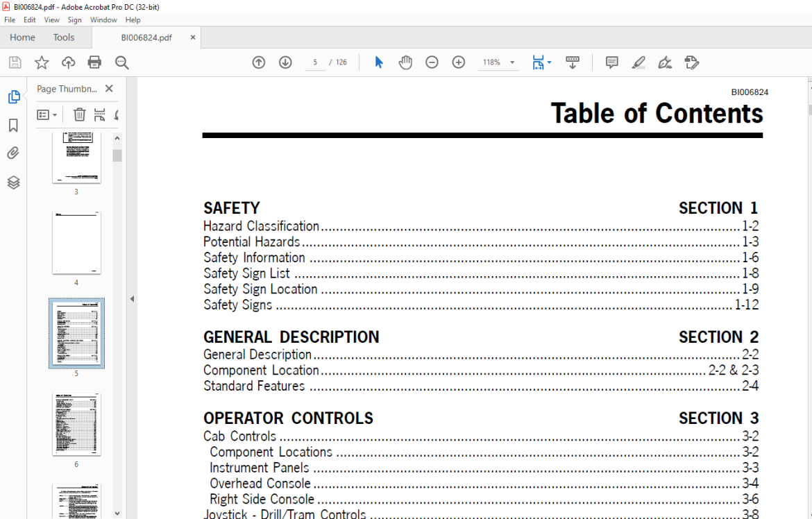812x519 pixels.
Task: Open the 118% zoom level dropdown
Action: click(x=498, y=62)
